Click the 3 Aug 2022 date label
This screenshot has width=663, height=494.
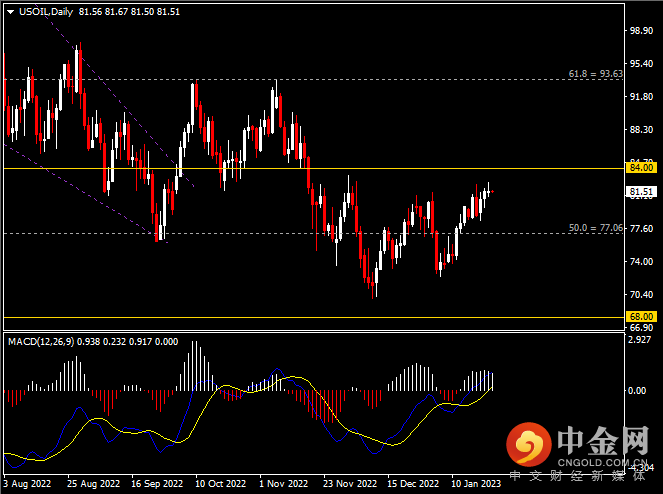coord(27,483)
